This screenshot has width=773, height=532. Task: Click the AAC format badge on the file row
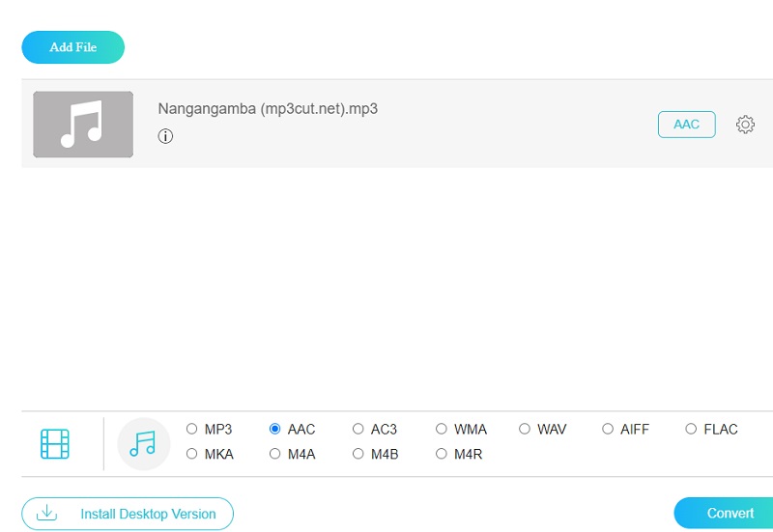686,125
